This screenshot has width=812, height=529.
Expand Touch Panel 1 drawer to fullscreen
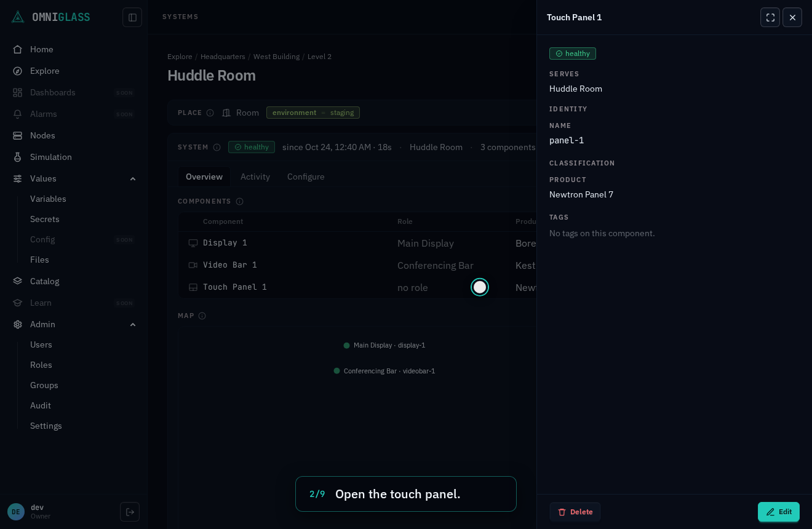[x=770, y=17]
